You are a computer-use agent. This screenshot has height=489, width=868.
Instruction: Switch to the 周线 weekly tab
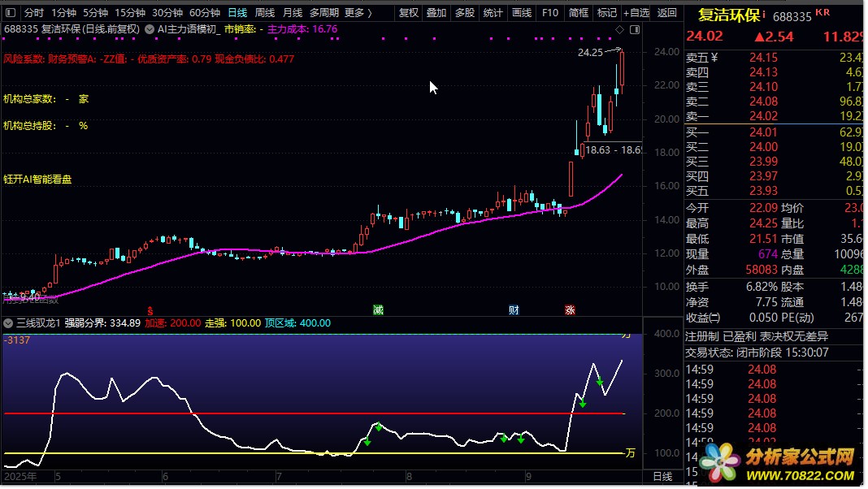(x=265, y=13)
